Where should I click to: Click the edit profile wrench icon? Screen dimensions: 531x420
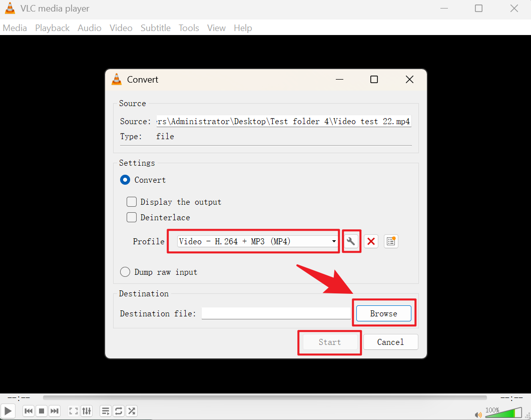(351, 241)
